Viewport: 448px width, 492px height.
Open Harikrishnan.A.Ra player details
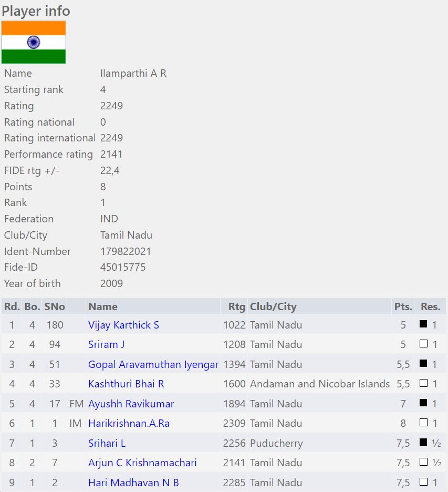(129, 423)
